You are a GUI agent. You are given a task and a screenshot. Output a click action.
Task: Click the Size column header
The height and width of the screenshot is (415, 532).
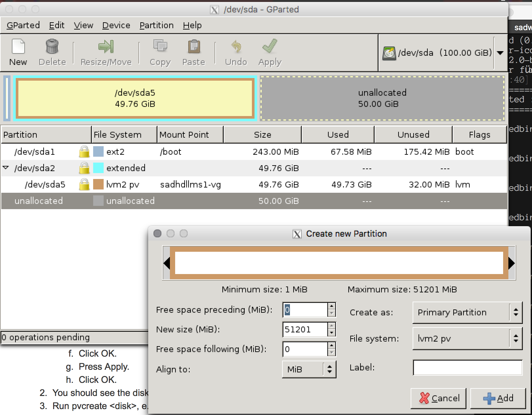click(262, 135)
